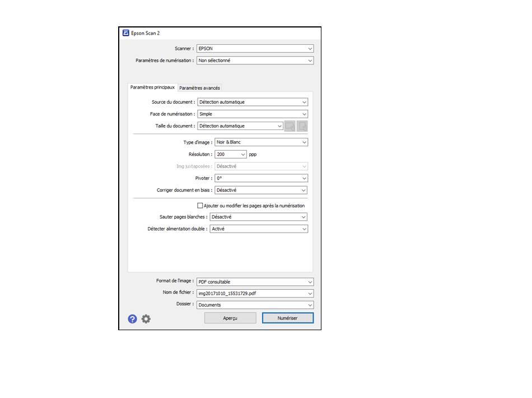Viewport: 532px width, 398px height.
Task: Open Face de numérisation dropdown
Action: (x=253, y=114)
